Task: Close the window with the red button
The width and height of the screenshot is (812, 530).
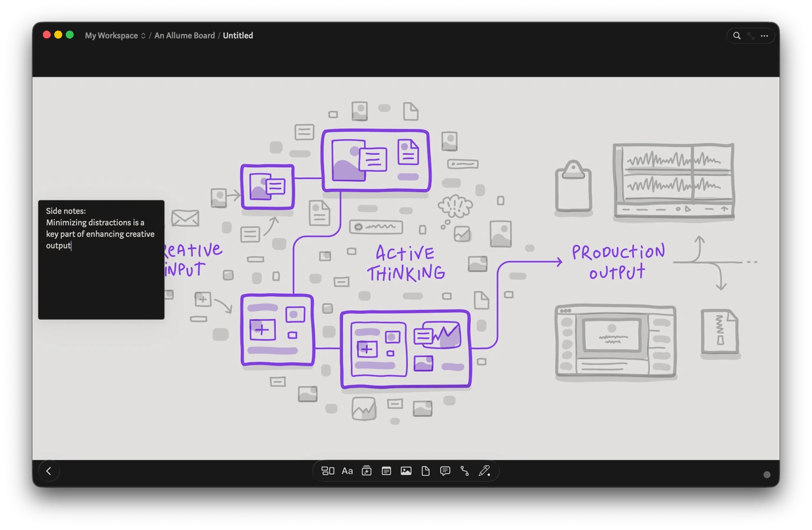Action: tap(47, 35)
